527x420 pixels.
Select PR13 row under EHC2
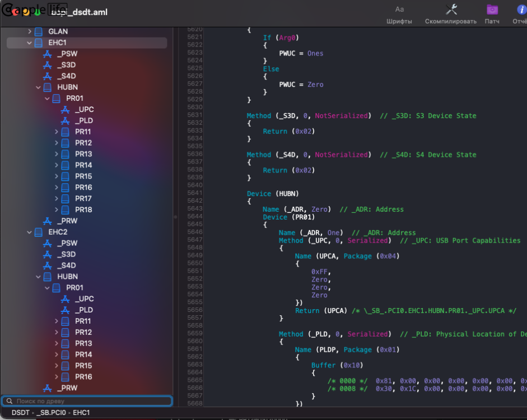[87, 343]
